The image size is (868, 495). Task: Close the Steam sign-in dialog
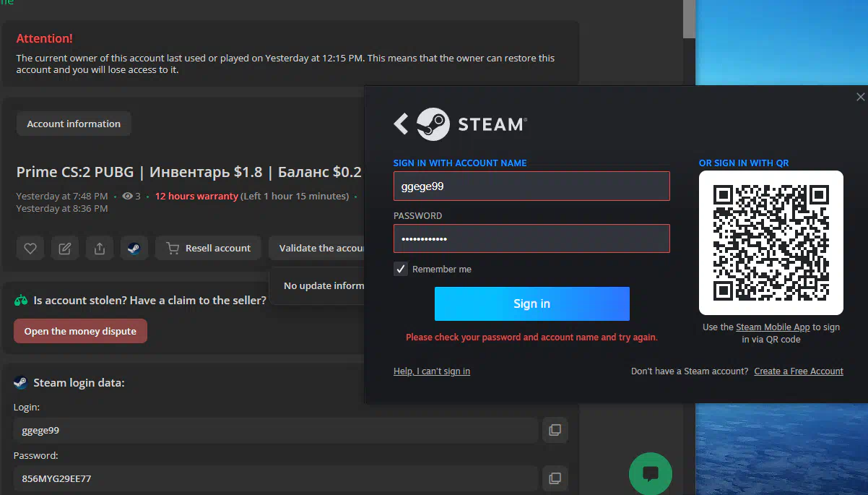click(860, 97)
